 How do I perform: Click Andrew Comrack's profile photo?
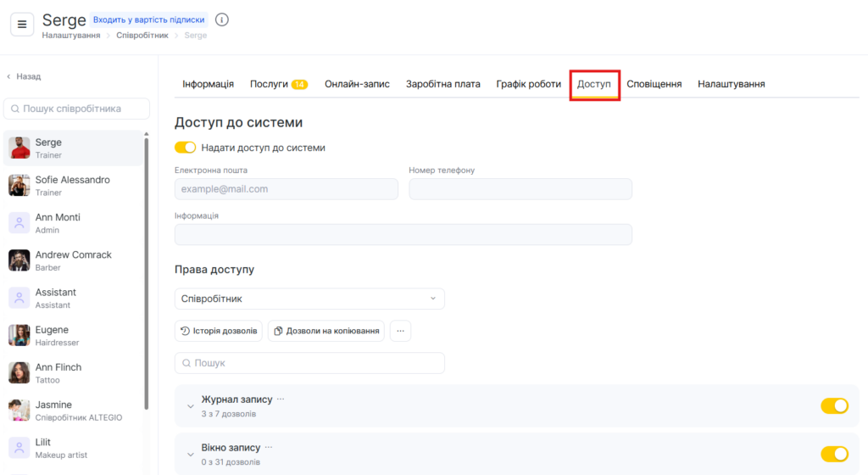click(19, 260)
